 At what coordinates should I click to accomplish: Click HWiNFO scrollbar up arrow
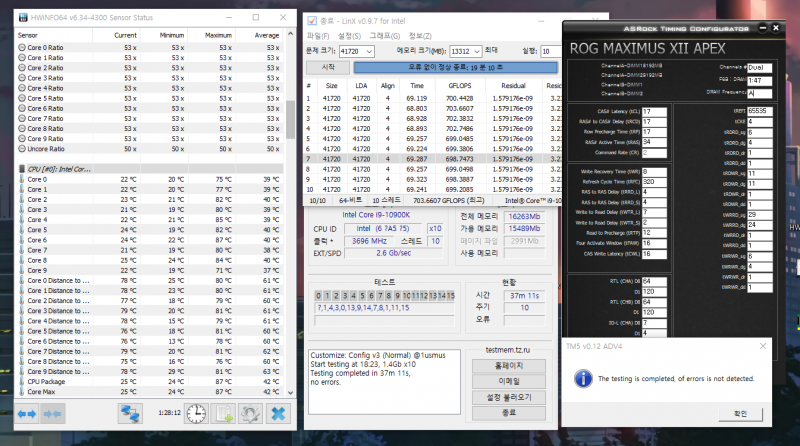point(290,34)
